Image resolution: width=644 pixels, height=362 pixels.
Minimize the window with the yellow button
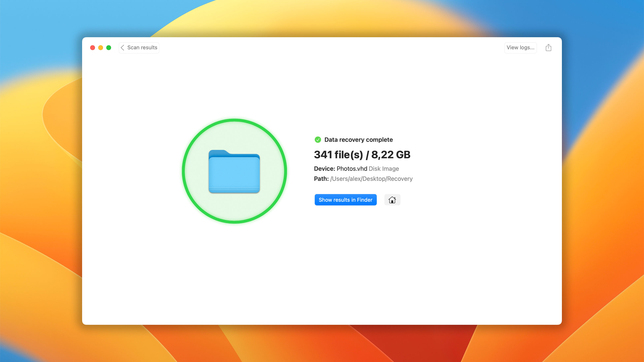101,47
